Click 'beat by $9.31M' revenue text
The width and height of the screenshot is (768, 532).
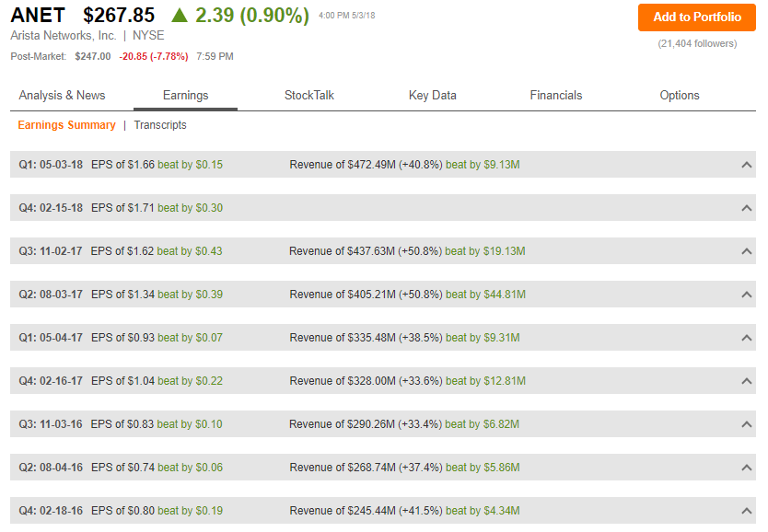[483, 338]
